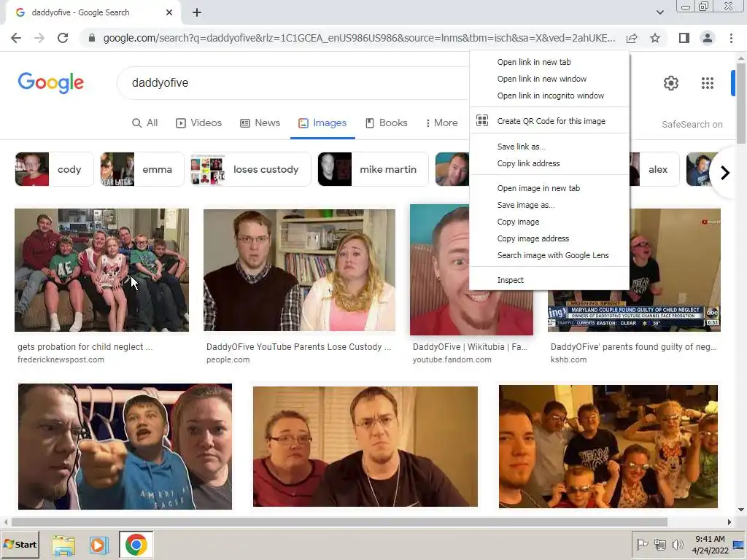Select the emma suggestion chip
747x560 pixels.
point(142,169)
